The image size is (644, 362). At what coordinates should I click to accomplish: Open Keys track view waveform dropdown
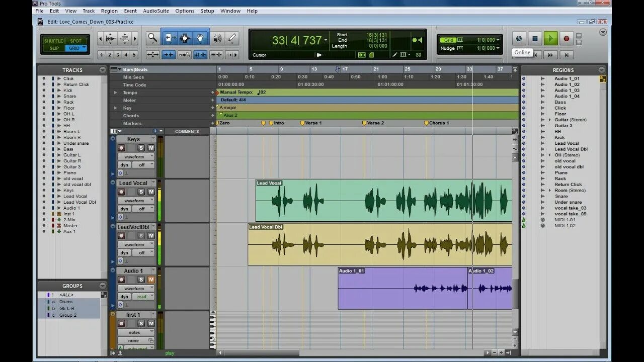136,157
